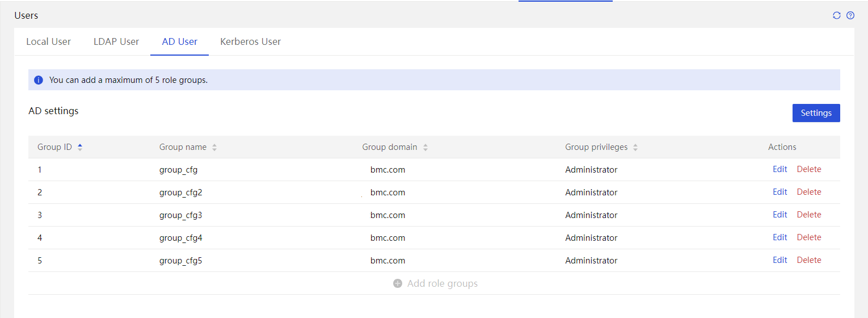Screen dimensions: 868x318
Task: Sort table by Group ID arrow icon
Action: tap(80, 147)
